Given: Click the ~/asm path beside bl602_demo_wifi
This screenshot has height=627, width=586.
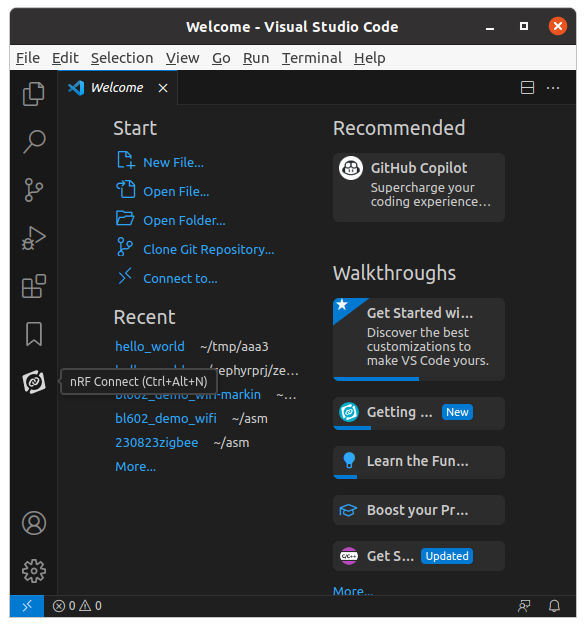Looking at the screenshot, I should (x=250, y=419).
